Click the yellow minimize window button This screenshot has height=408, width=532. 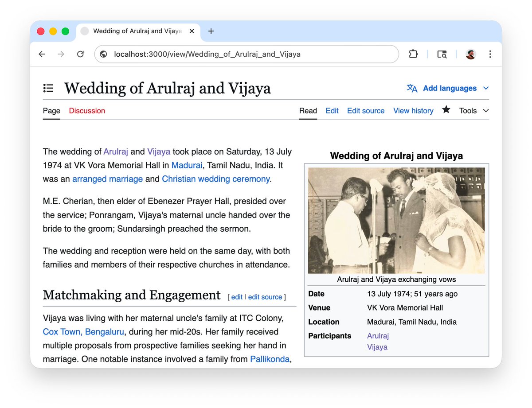(x=53, y=31)
